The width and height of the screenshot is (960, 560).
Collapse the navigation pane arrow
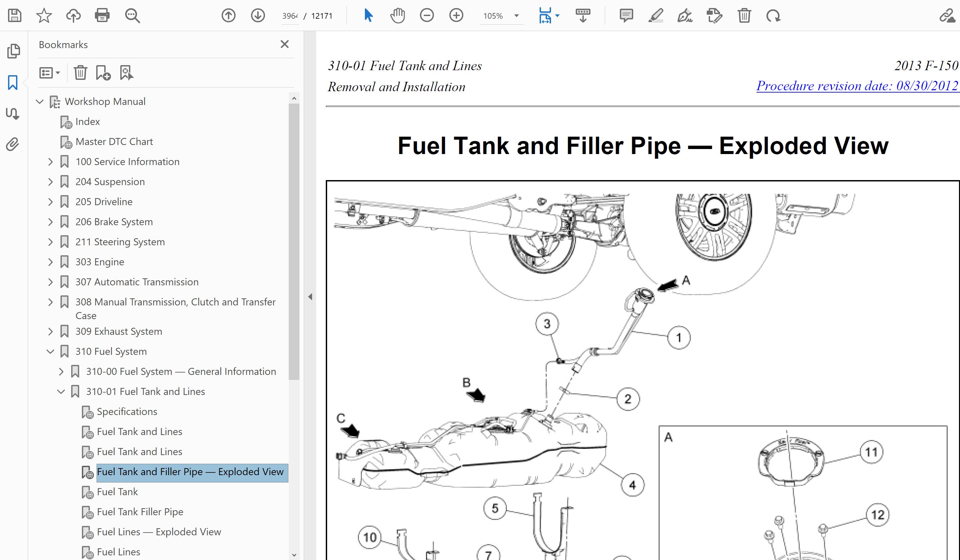pos(310,296)
